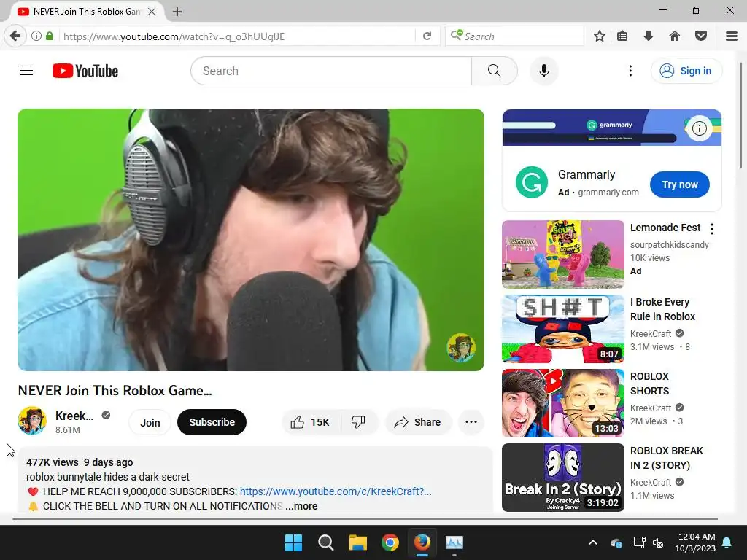Viewport: 747px width, 560px height.
Task: Click the Sign in button
Action: click(x=686, y=71)
